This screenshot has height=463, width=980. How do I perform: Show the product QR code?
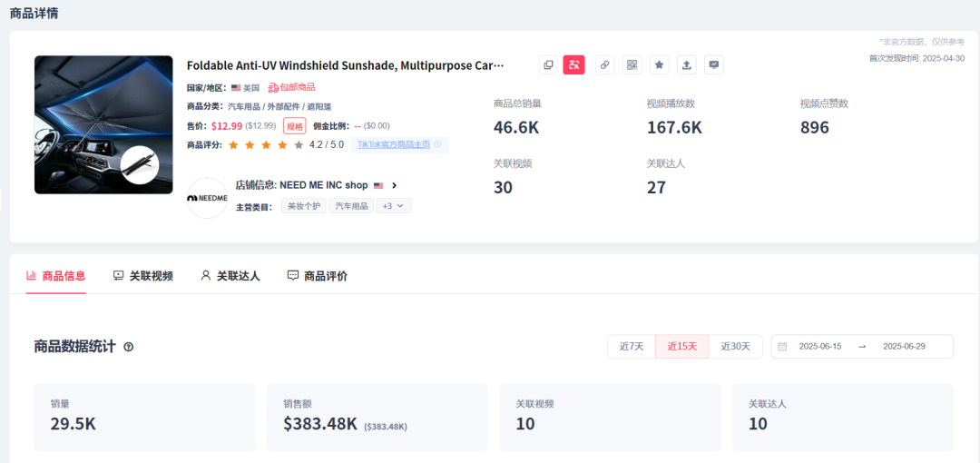(x=632, y=65)
